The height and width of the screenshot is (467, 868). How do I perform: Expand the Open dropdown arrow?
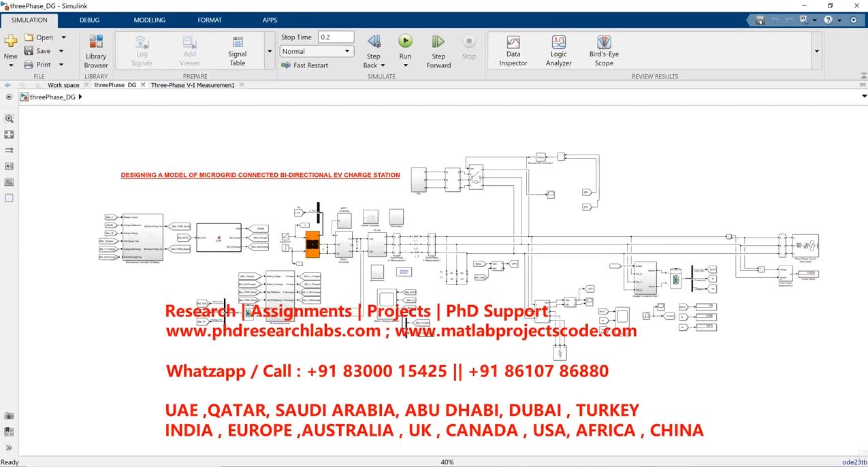pyautogui.click(x=64, y=37)
